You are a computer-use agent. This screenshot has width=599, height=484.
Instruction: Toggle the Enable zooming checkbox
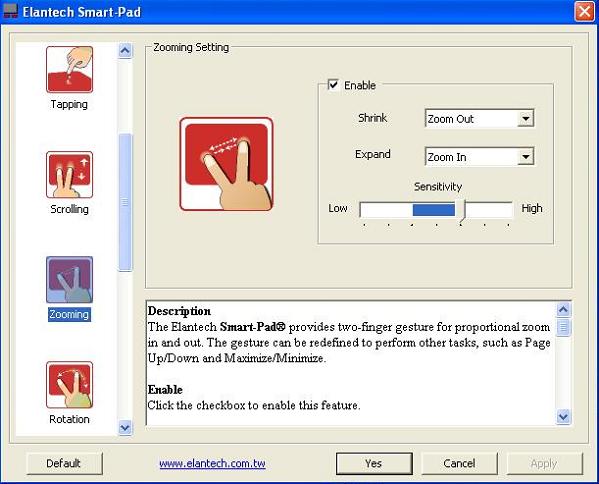tap(333, 84)
